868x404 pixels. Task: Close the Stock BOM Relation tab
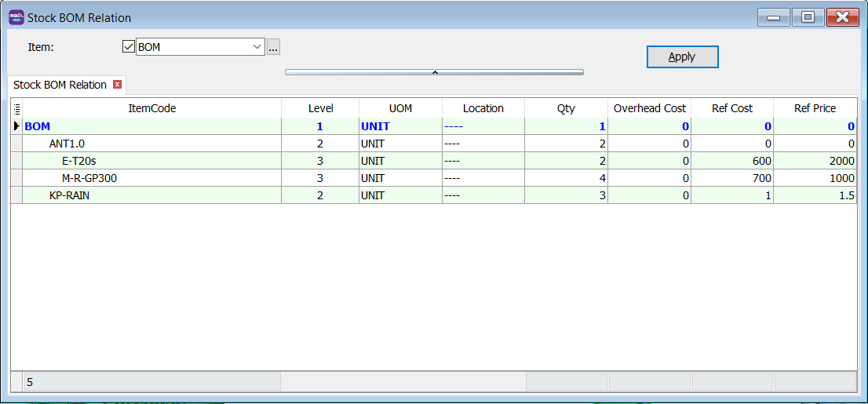click(118, 85)
